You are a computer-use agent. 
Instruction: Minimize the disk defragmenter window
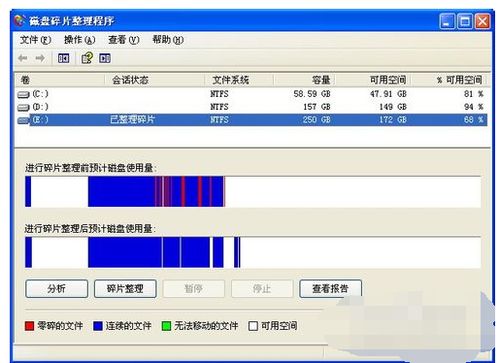447,21
